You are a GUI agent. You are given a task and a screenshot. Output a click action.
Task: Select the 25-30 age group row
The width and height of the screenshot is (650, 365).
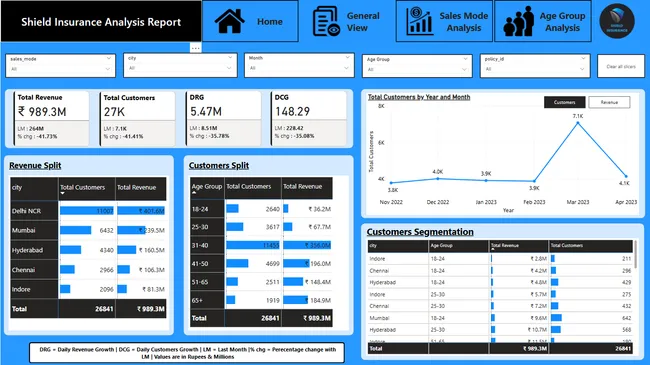(261, 227)
